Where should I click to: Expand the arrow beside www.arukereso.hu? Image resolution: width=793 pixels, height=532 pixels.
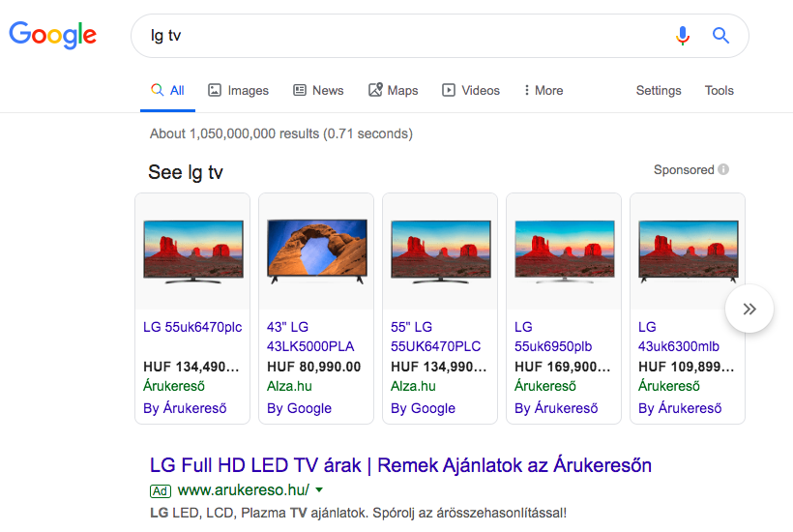319,490
